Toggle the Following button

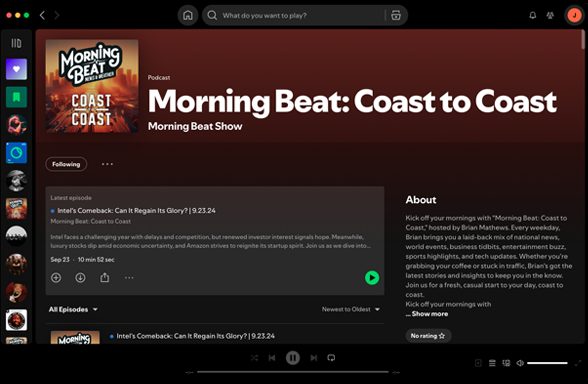click(66, 164)
